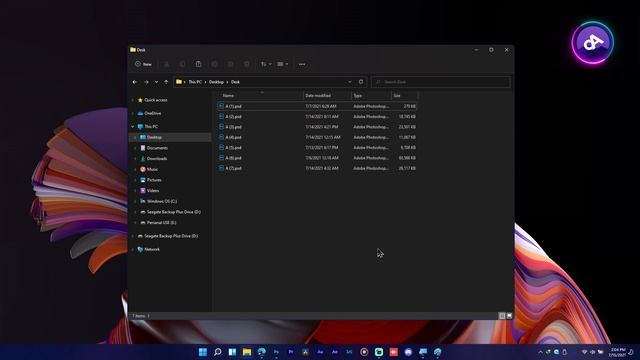
Task: Select Desktop in the address breadcrumb
Action: (x=216, y=82)
